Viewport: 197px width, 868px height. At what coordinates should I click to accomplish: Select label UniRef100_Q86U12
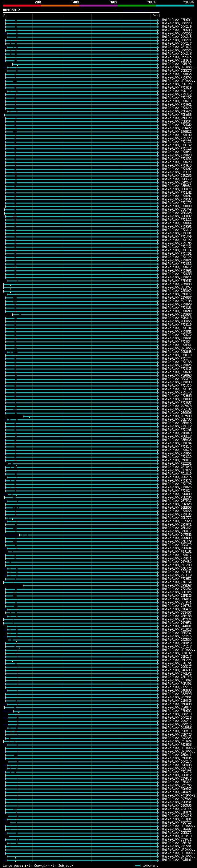click(177, 775)
